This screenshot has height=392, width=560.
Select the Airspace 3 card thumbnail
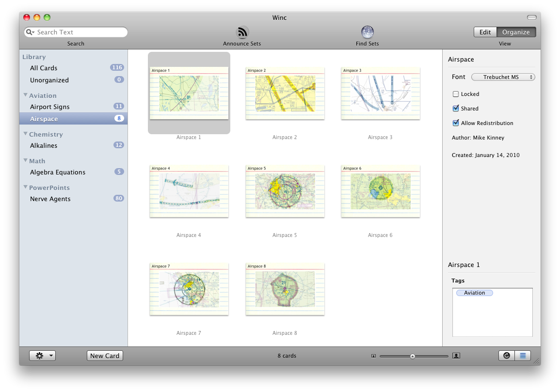[x=380, y=93]
